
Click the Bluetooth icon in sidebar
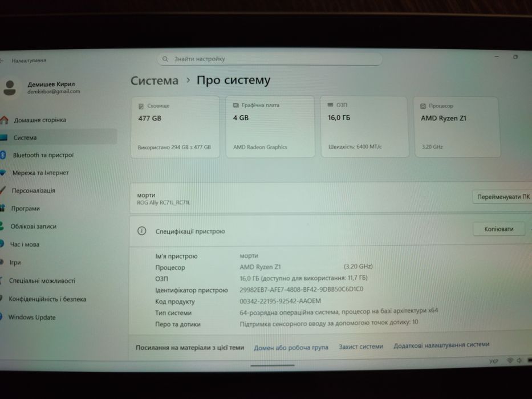tap(3, 155)
